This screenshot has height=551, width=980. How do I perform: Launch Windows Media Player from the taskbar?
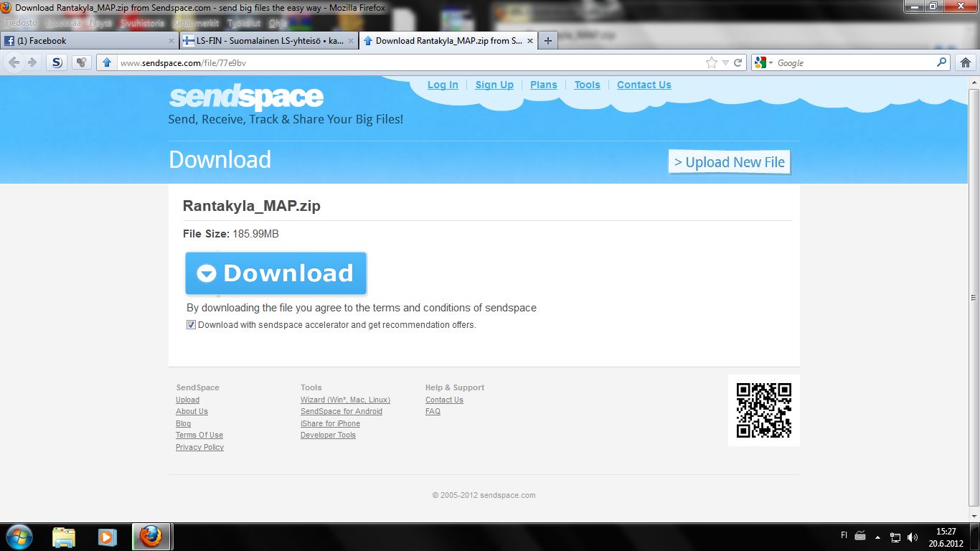pos(107,537)
